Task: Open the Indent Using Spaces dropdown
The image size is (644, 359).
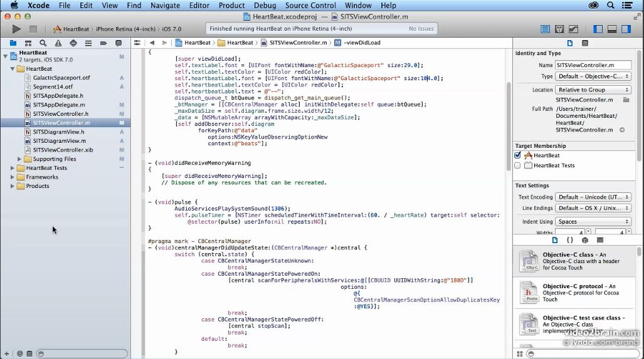Action: (x=593, y=221)
